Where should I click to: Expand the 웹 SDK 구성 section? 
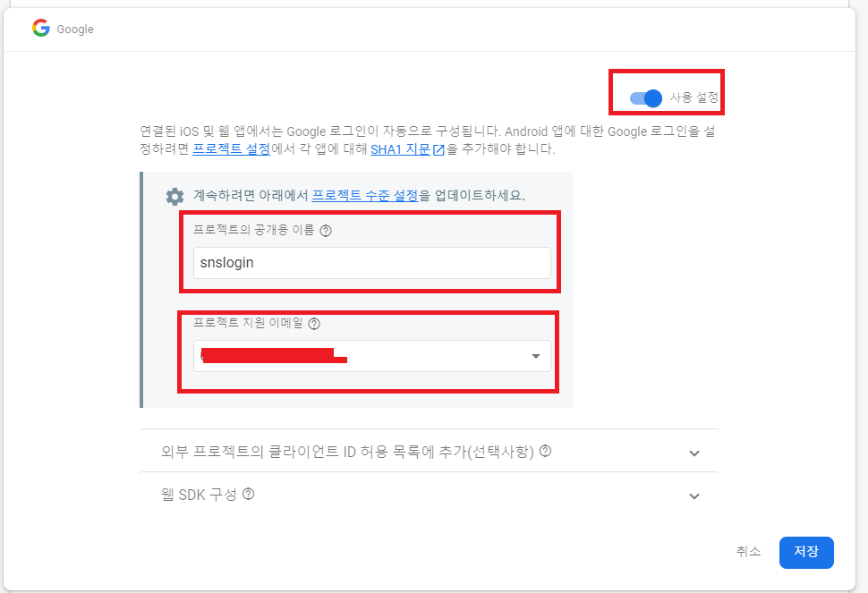(429, 495)
